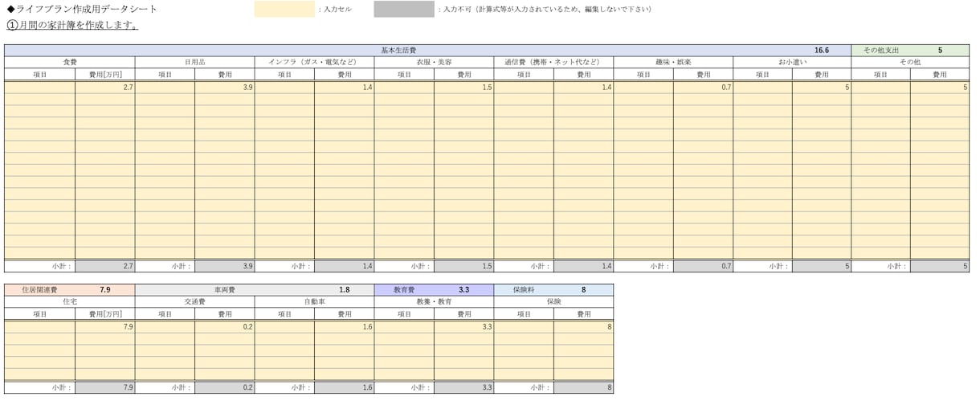Click the 5 input cell under その他
Viewport: 980px width, 401px height.
pos(940,87)
